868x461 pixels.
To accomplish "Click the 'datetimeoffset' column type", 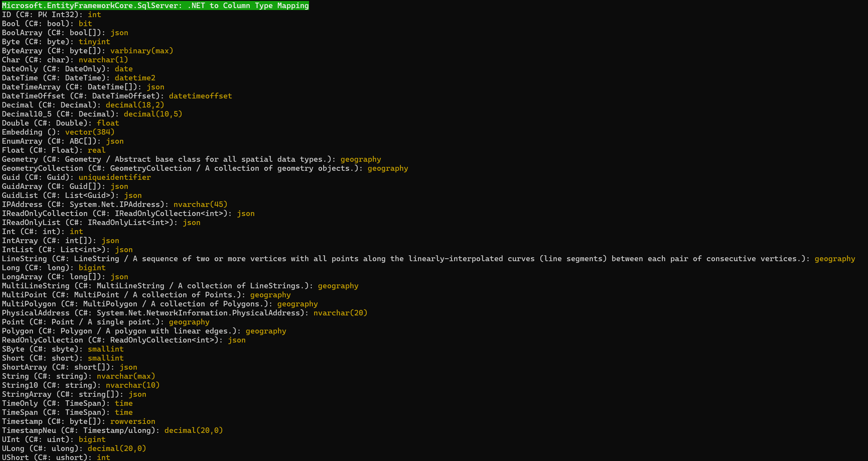I will (x=200, y=96).
